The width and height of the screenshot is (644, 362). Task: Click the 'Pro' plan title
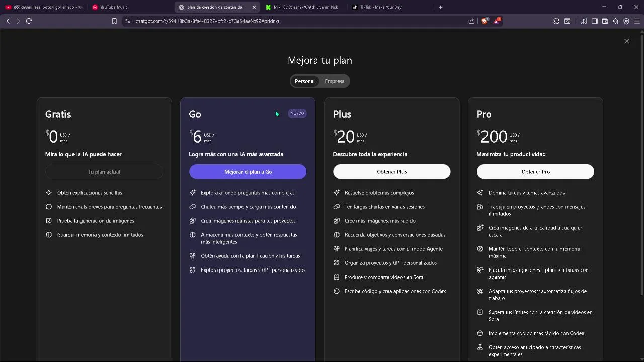(484, 114)
